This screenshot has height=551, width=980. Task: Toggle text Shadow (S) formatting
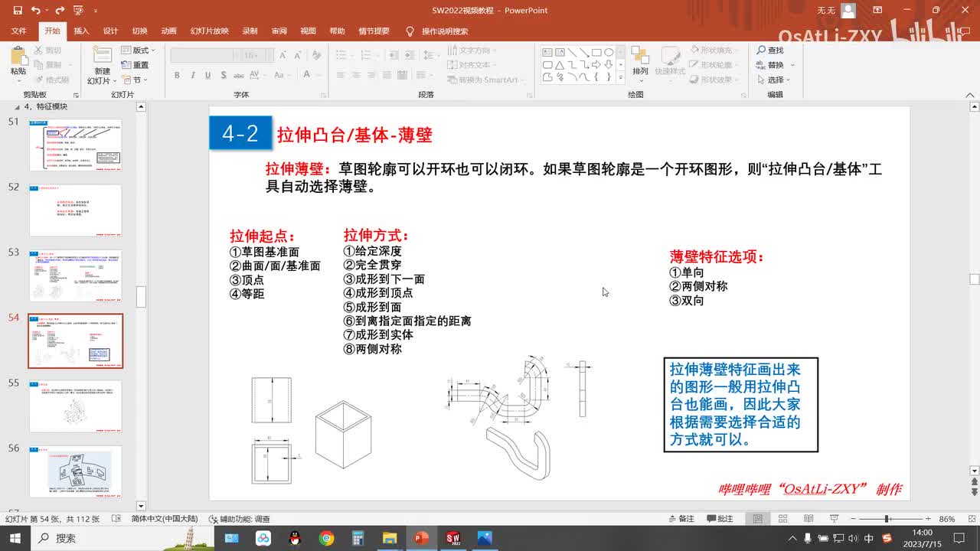tap(224, 75)
